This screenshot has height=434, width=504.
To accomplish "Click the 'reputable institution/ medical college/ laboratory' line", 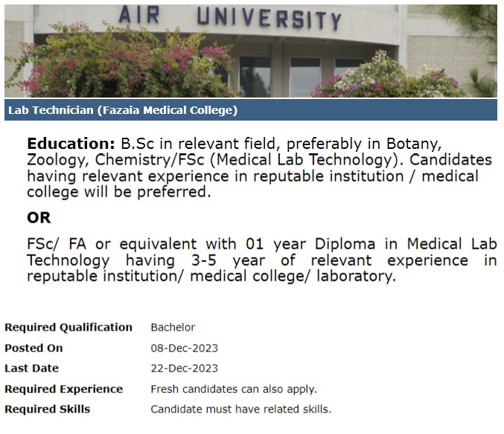I will point(211,276).
